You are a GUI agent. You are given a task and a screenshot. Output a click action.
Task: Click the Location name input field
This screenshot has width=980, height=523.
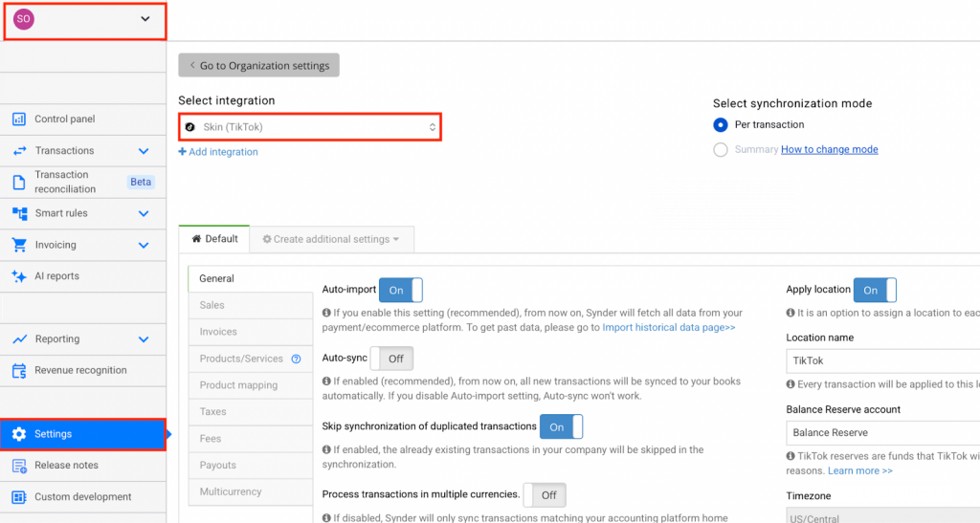(880, 361)
